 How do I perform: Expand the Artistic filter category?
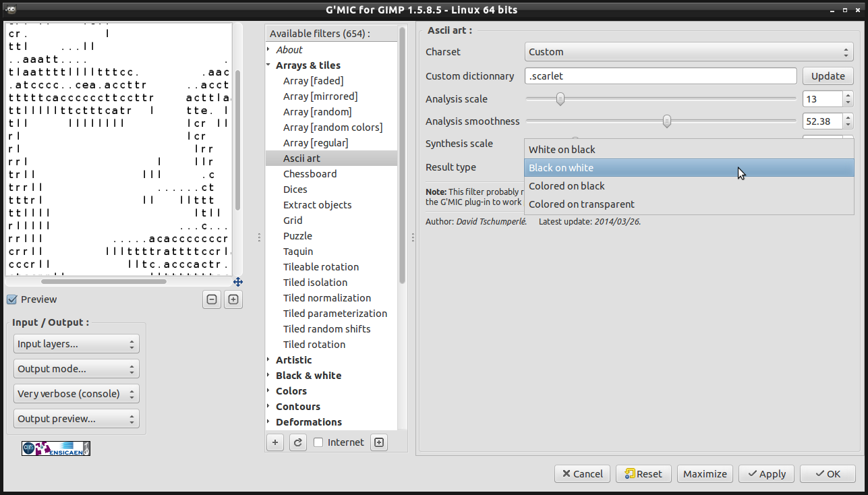pyautogui.click(x=268, y=360)
